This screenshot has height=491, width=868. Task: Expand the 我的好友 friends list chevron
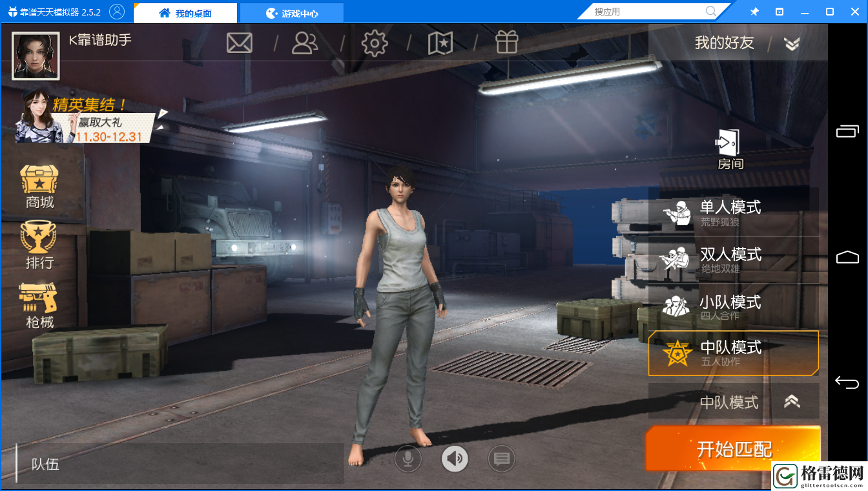click(792, 43)
